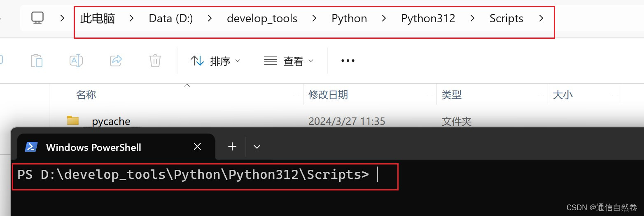Viewport: 644px width, 216px height.
Task: Switch to the Windows PowerShell tab
Action: (116, 147)
